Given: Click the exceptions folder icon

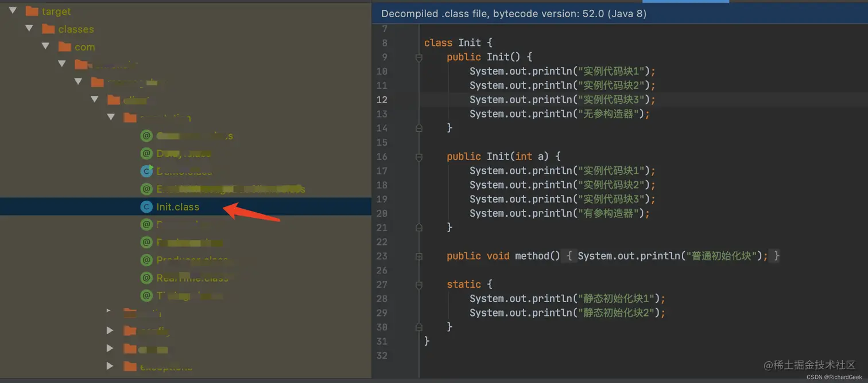Looking at the screenshot, I should pos(130,366).
